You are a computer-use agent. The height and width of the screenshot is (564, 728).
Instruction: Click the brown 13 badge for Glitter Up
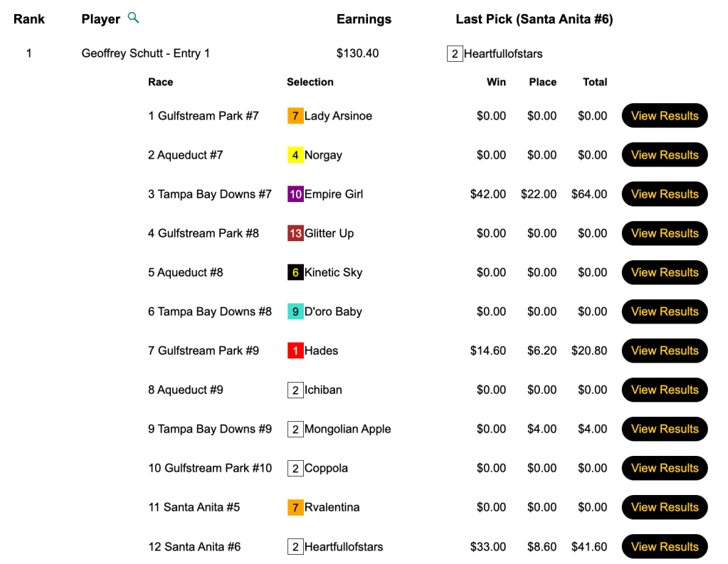point(295,233)
